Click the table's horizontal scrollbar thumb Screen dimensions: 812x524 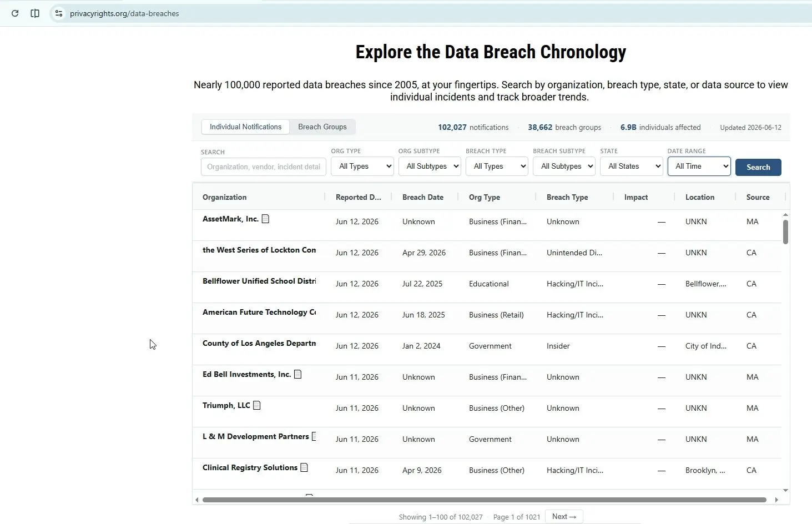click(x=484, y=500)
